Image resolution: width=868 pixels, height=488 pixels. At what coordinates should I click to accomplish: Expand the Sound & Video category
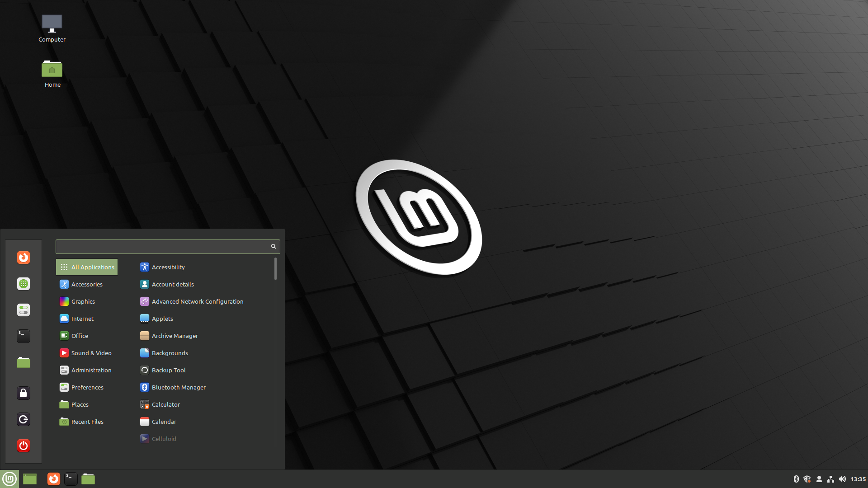pyautogui.click(x=91, y=352)
